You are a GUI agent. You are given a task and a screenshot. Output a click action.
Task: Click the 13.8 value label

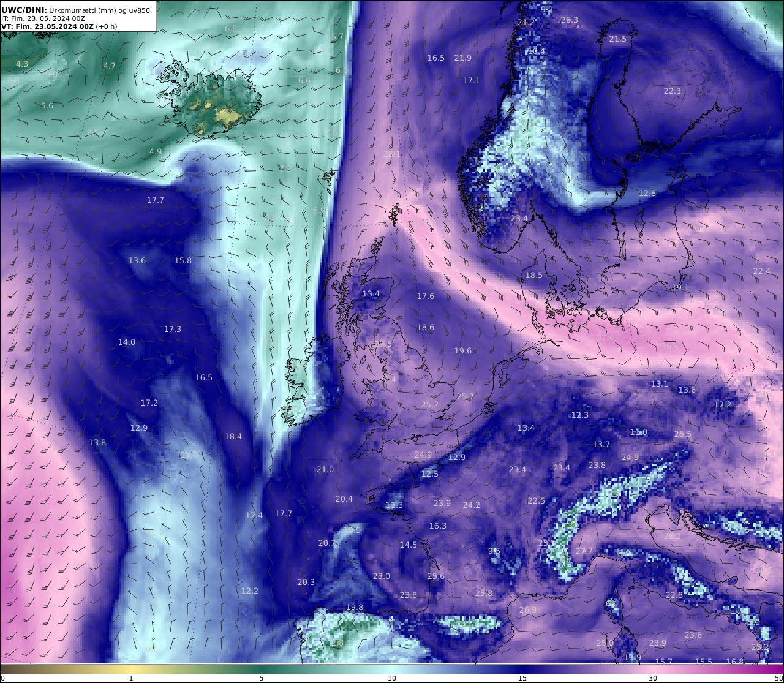point(97,442)
